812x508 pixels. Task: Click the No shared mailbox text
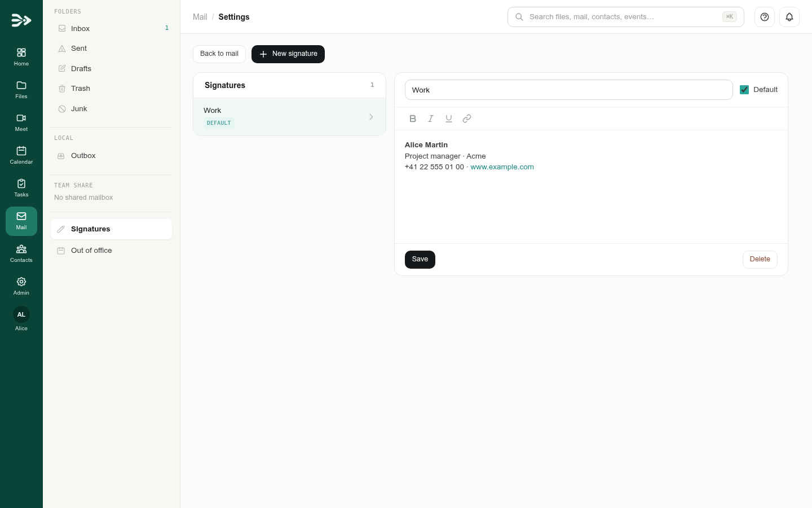[x=83, y=198]
